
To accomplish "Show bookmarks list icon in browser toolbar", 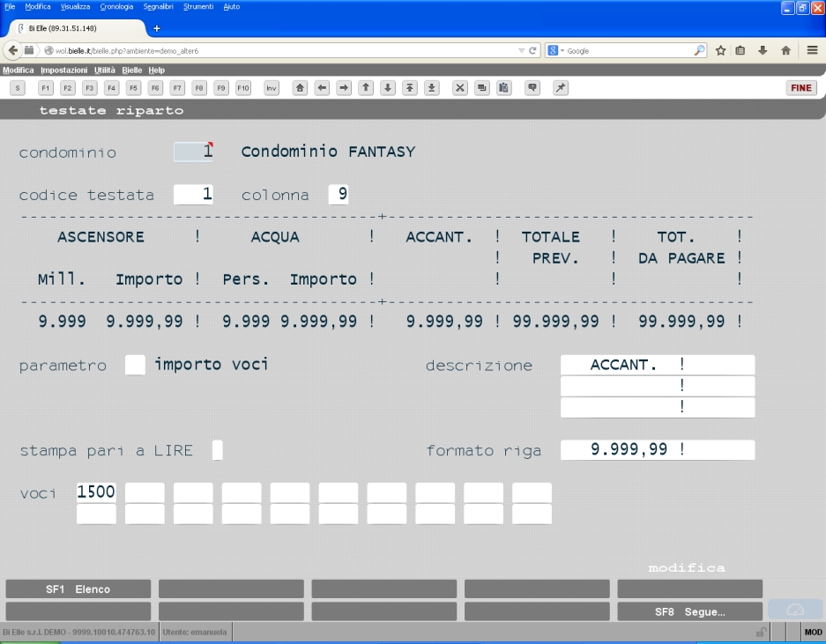I will coord(740,50).
